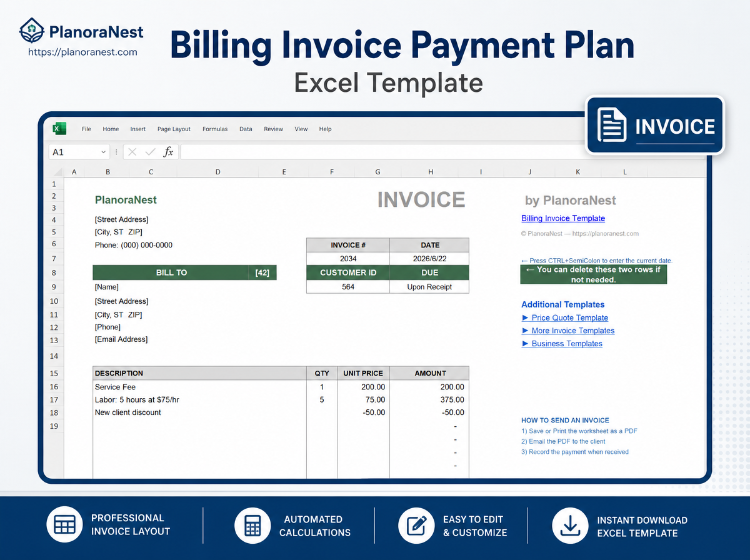The height and width of the screenshot is (560, 750).
Task: Click the QTY column header cell
Action: (x=322, y=373)
